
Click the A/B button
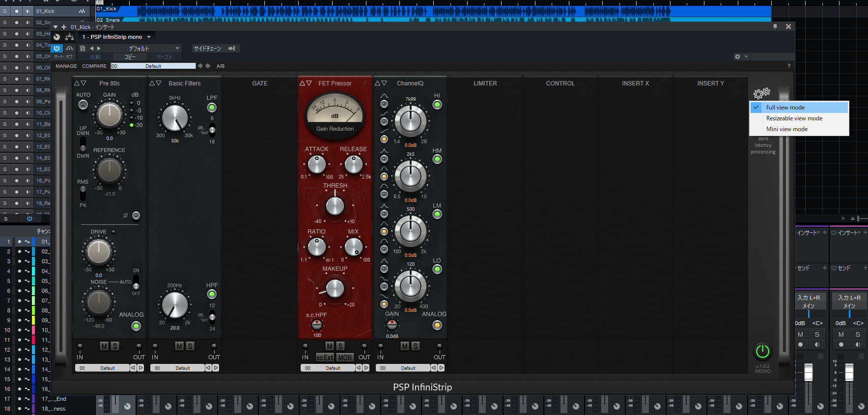[x=221, y=66]
